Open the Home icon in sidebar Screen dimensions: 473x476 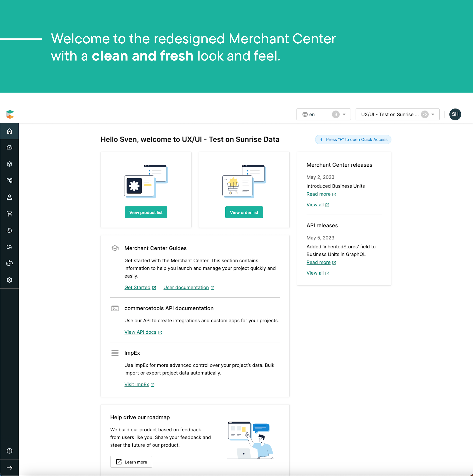tap(9, 131)
